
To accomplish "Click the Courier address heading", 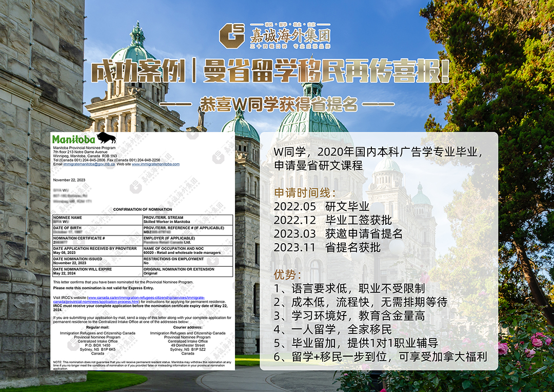I will coord(188,326).
